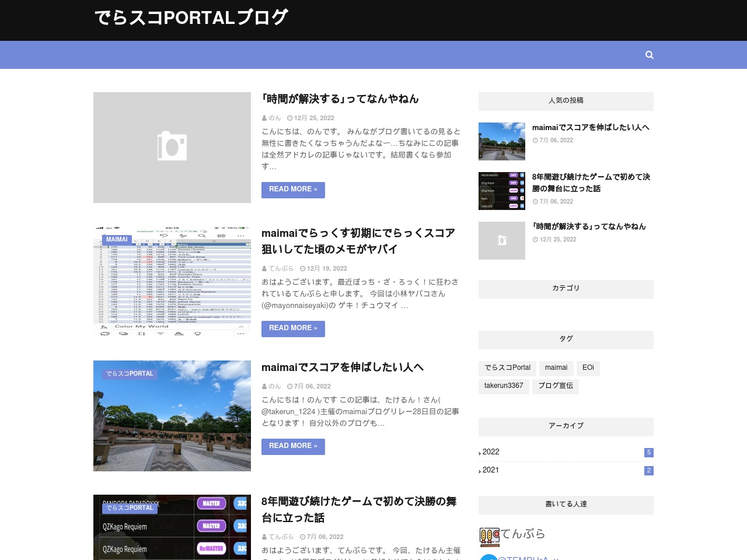
Task: Click the 書いてる人達 widget heading
Action: tap(566, 504)
